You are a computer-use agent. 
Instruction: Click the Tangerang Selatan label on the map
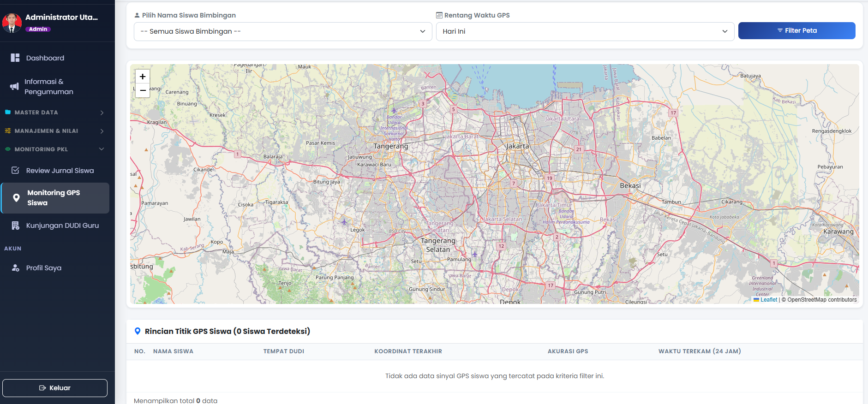coord(438,245)
